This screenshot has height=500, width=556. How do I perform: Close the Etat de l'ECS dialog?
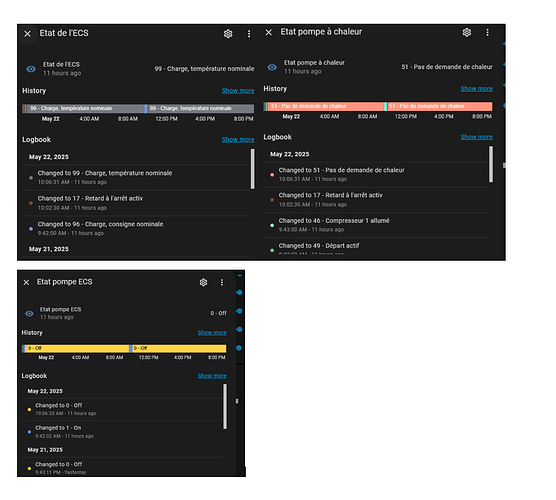coord(27,34)
